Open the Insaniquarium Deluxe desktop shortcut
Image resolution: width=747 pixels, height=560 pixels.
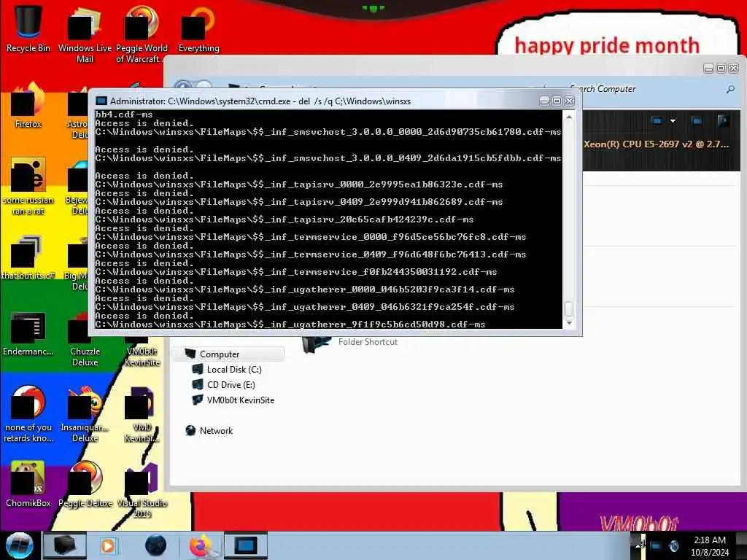[x=85, y=414]
